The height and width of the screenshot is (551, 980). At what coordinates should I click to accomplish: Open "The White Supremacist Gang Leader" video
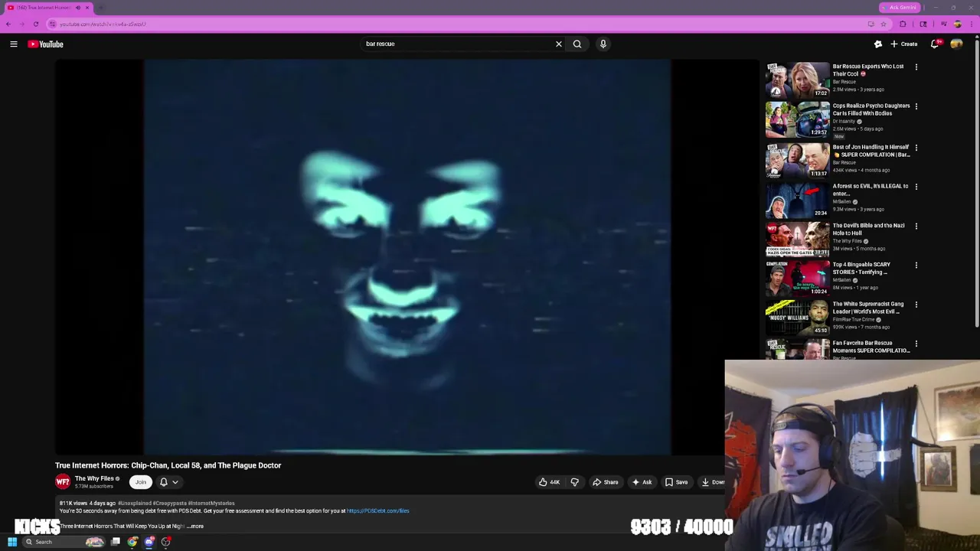tap(868, 308)
